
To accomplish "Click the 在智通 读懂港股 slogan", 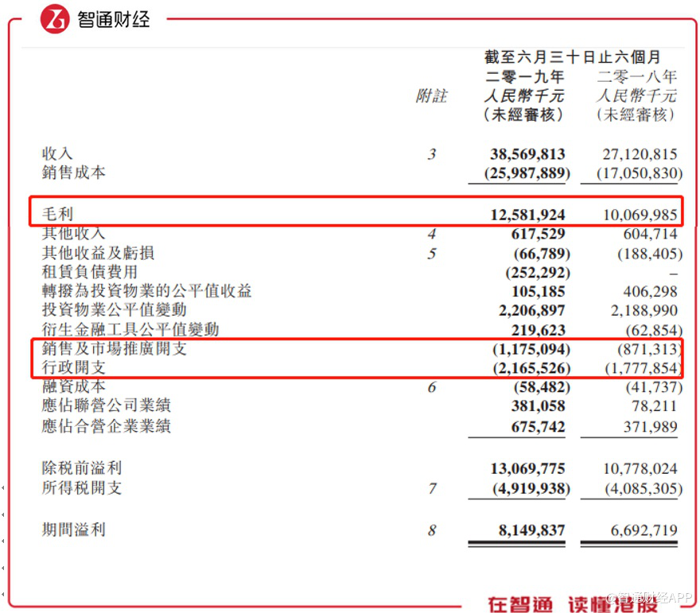I will (x=573, y=604).
